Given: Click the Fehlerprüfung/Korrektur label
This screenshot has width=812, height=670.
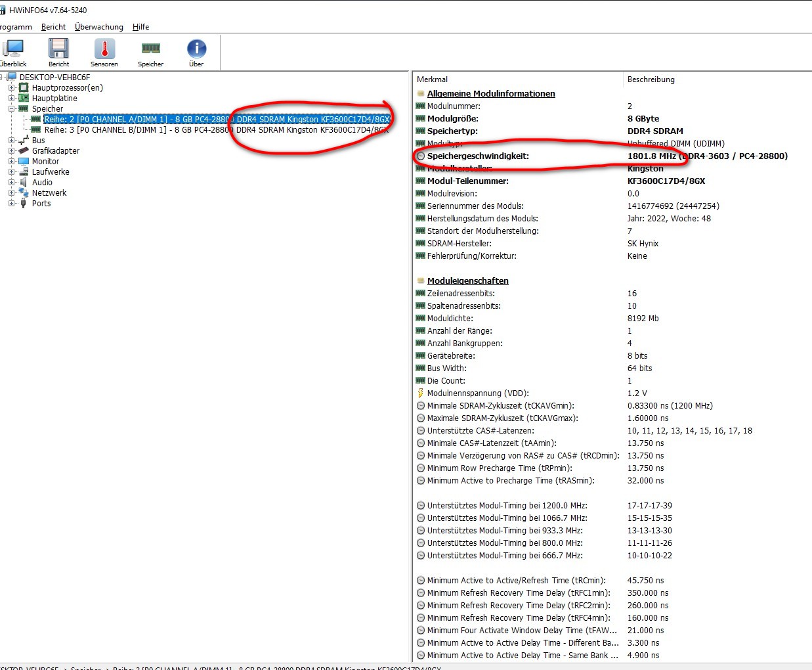Looking at the screenshot, I should pos(472,256).
